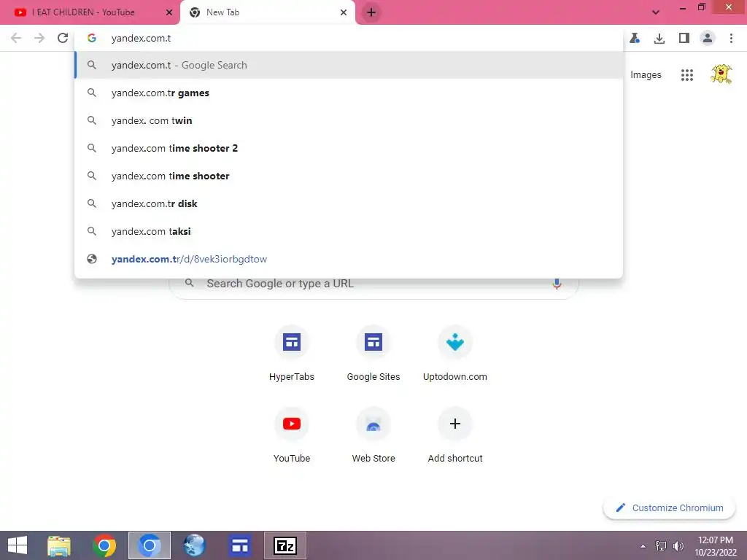Show hidden system tray icons

pyautogui.click(x=643, y=546)
